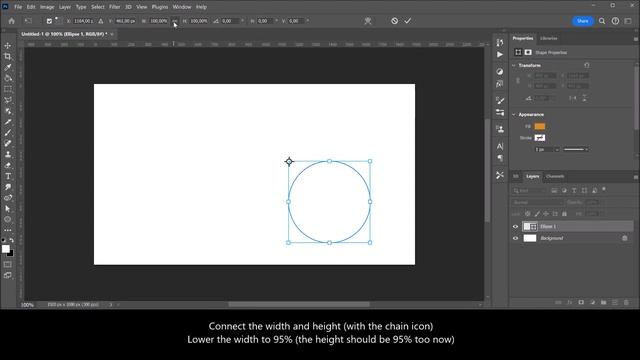The width and height of the screenshot is (640, 360).
Task: Hide the Background layer via eye icon
Action: 516,238
